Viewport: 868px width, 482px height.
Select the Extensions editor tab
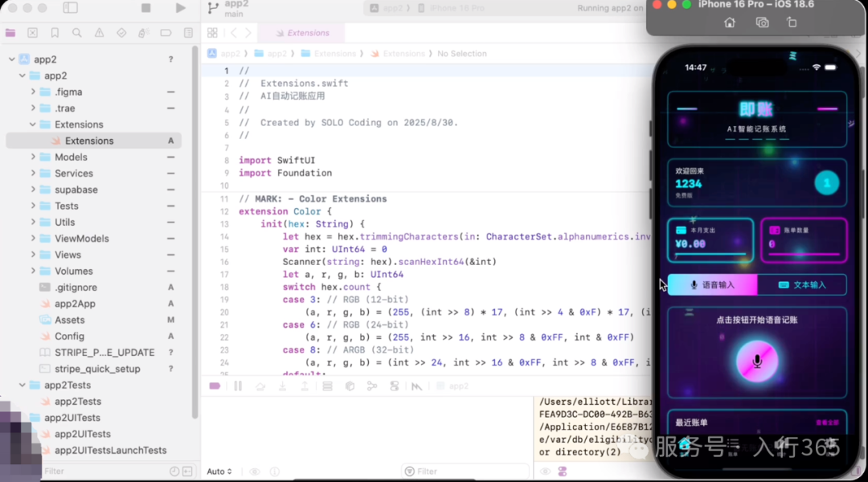click(x=302, y=33)
